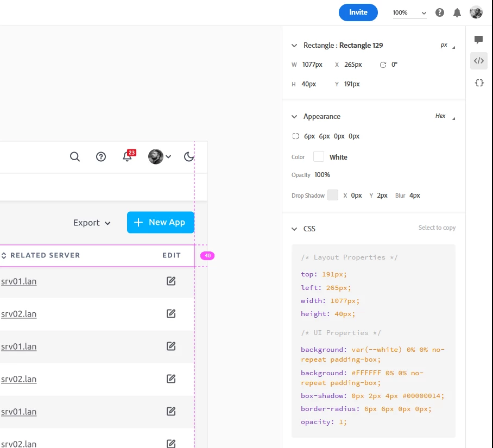Sort by the Related Server column

pos(41,255)
